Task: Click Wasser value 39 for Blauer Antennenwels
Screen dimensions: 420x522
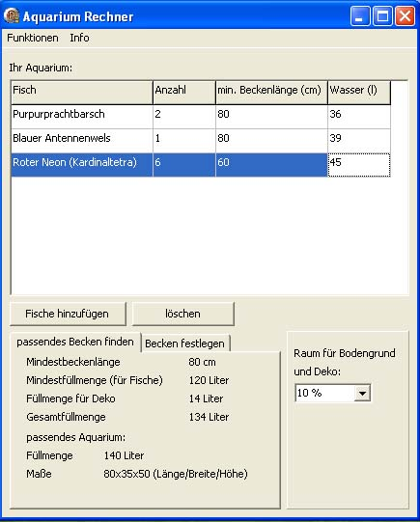Action: click(359, 141)
